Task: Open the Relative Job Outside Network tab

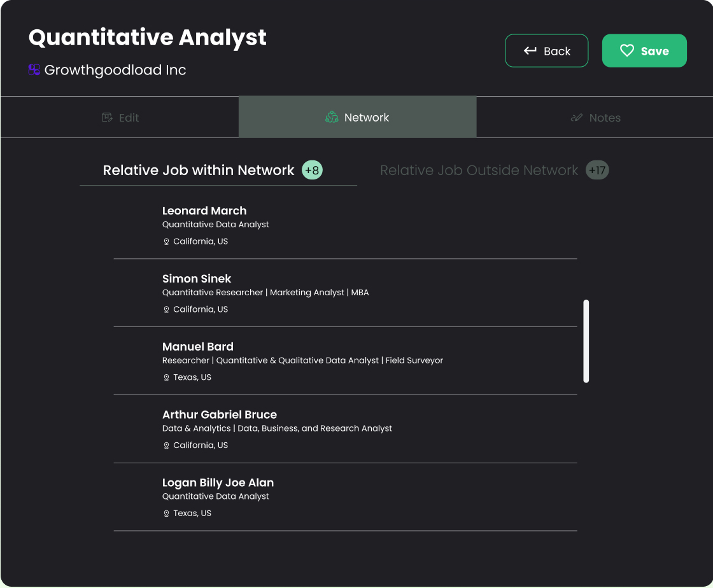Action: coord(478,170)
